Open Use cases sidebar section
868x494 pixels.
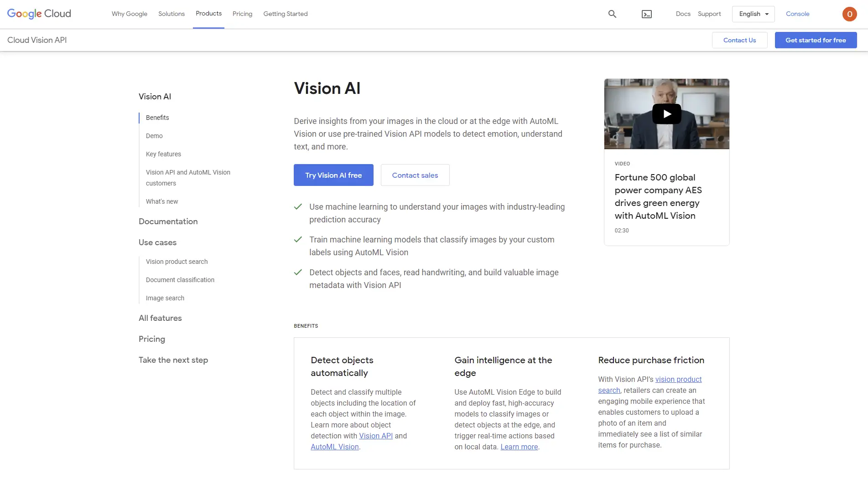(x=157, y=242)
